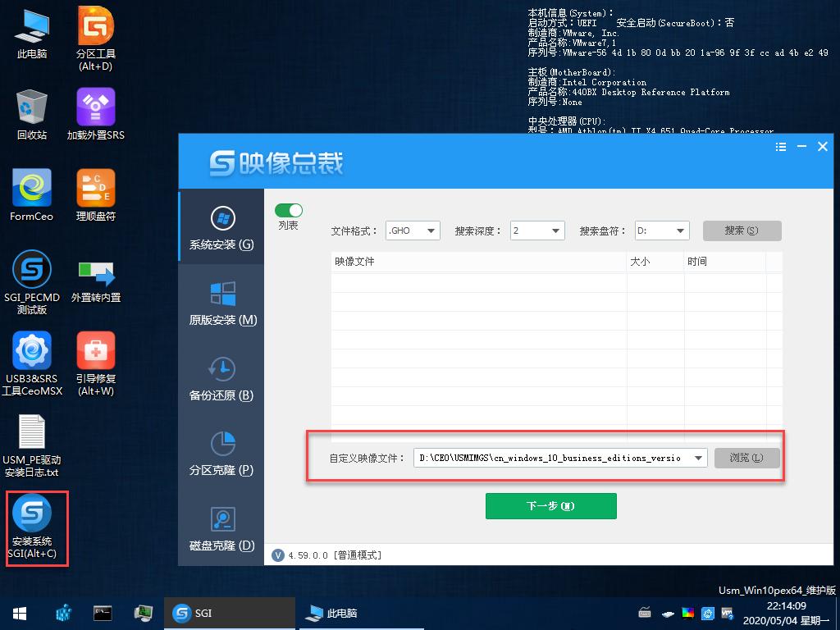Open the FormCeo application
The image size is (840, 630).
[31, 187]
